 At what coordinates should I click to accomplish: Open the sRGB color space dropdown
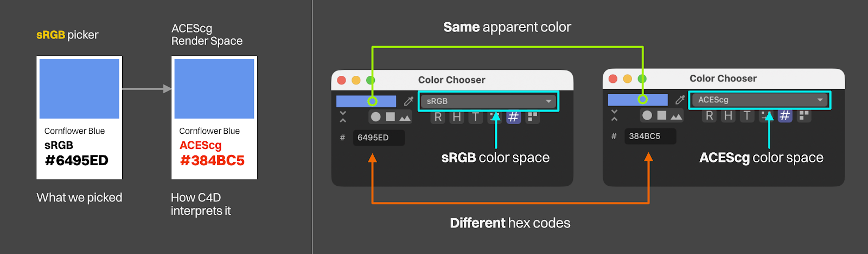tap(488, 101)
